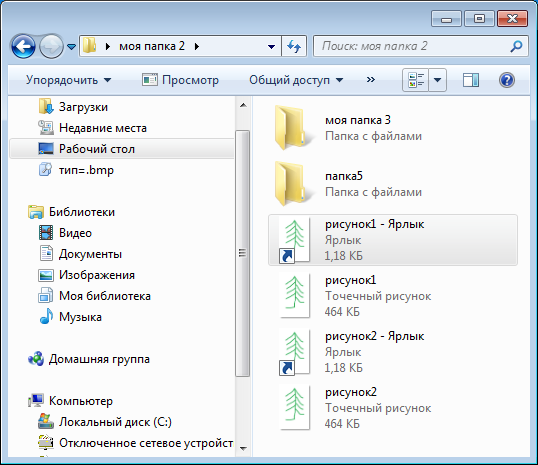Open Help with the question mark icon

click(507, 80)
